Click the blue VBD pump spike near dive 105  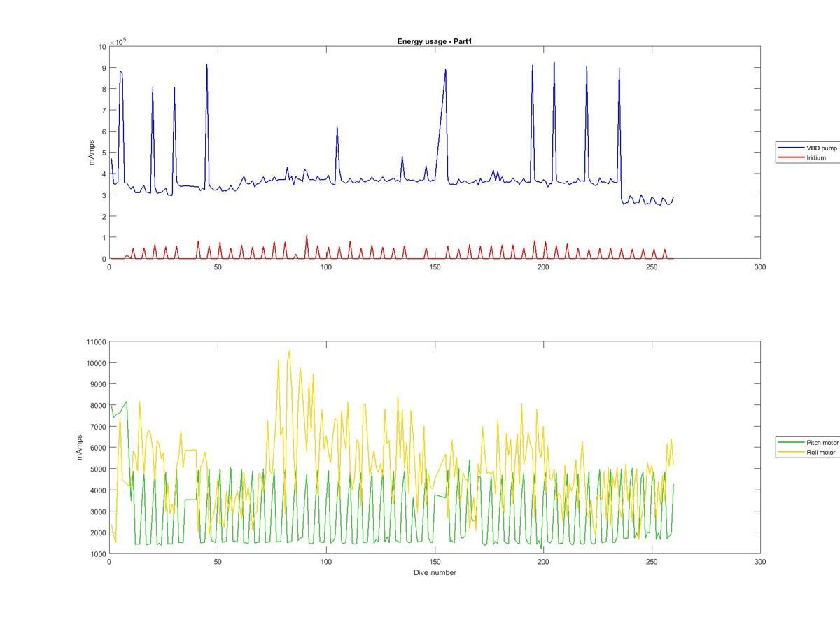337,128
